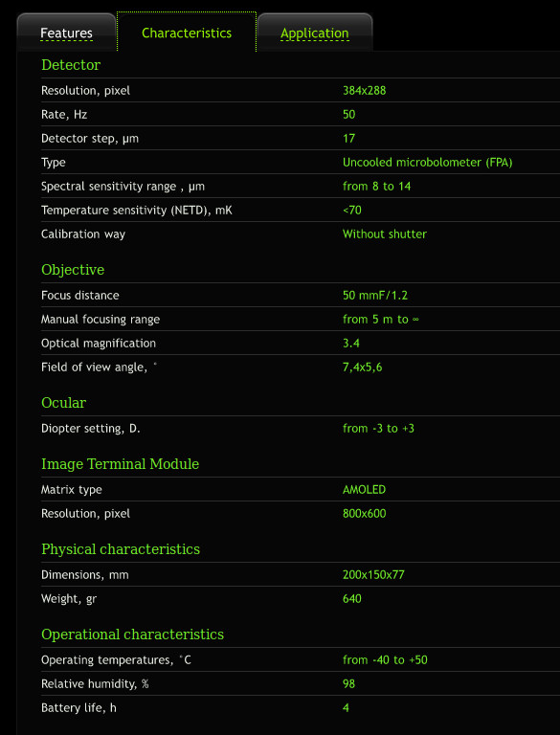This screenshot has width=560, height=735.
Task: Click the Temperature sensitivity (NETD) row label
Action: pyautogui.click(x=137, y=211)
